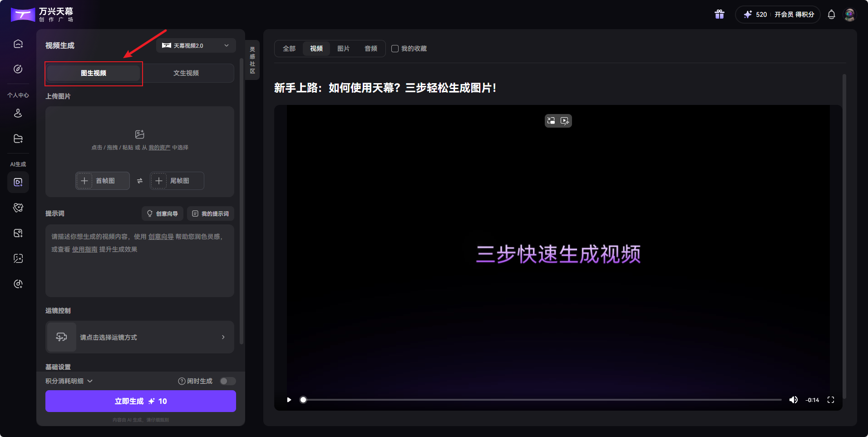This screenshot has height=437, width=868.
Task: Select the home icon in sidebar
Action: point(18,43)
